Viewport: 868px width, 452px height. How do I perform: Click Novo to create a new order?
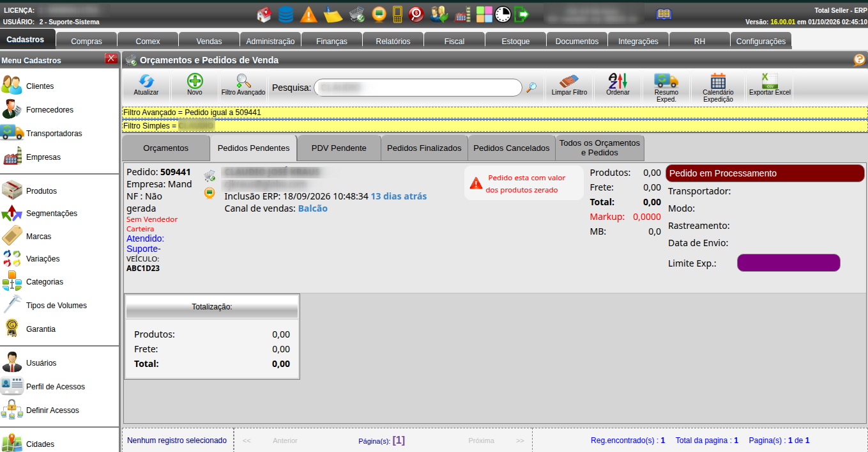tap(195, 85)
